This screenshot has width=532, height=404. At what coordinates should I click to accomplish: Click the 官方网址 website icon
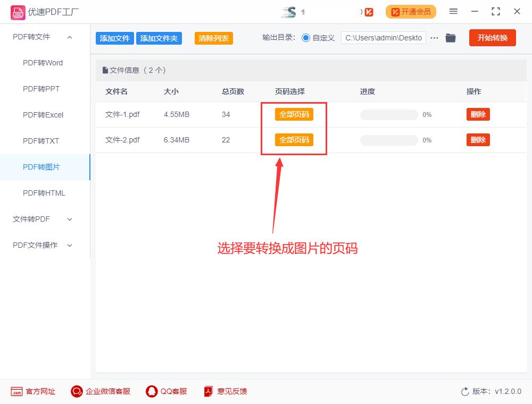click(x=15, y=391)
